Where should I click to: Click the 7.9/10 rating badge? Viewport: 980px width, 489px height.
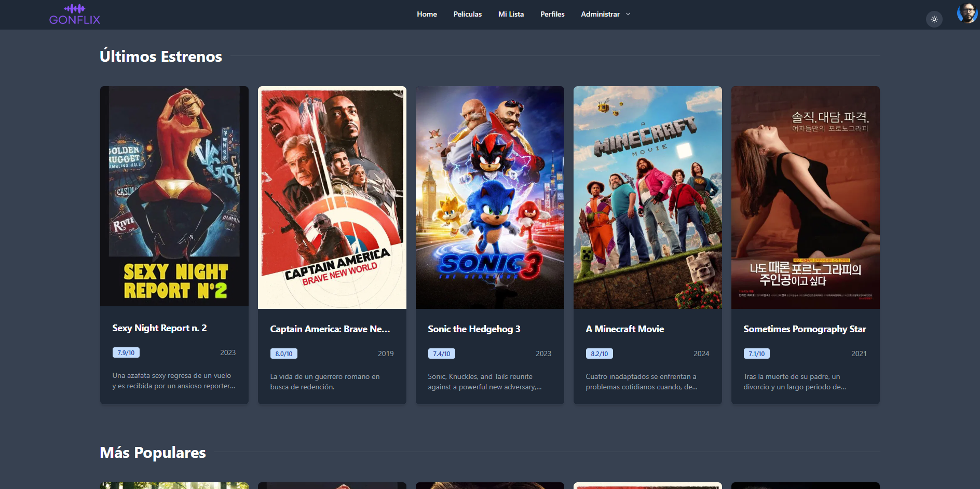pyautogui.click(x=125, y=352)
